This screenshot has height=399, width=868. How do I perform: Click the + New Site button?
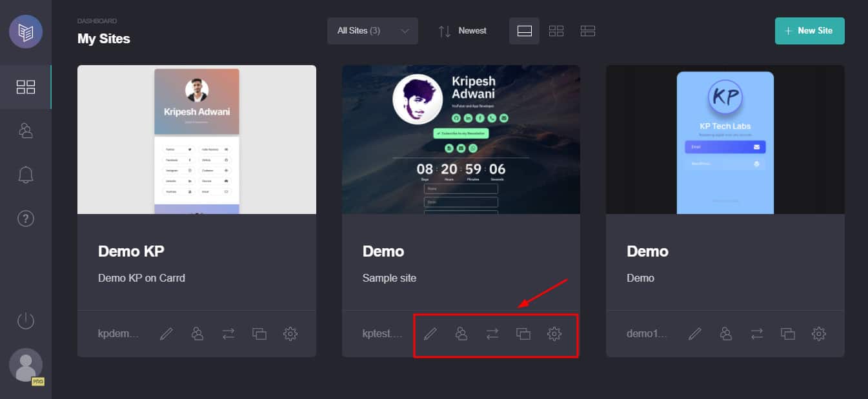point(809,31)
